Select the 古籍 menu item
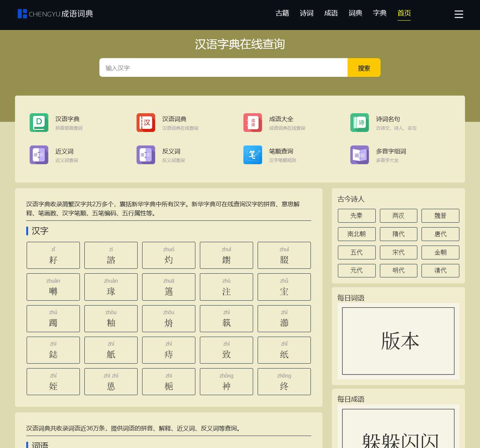 tap(282, 13)
